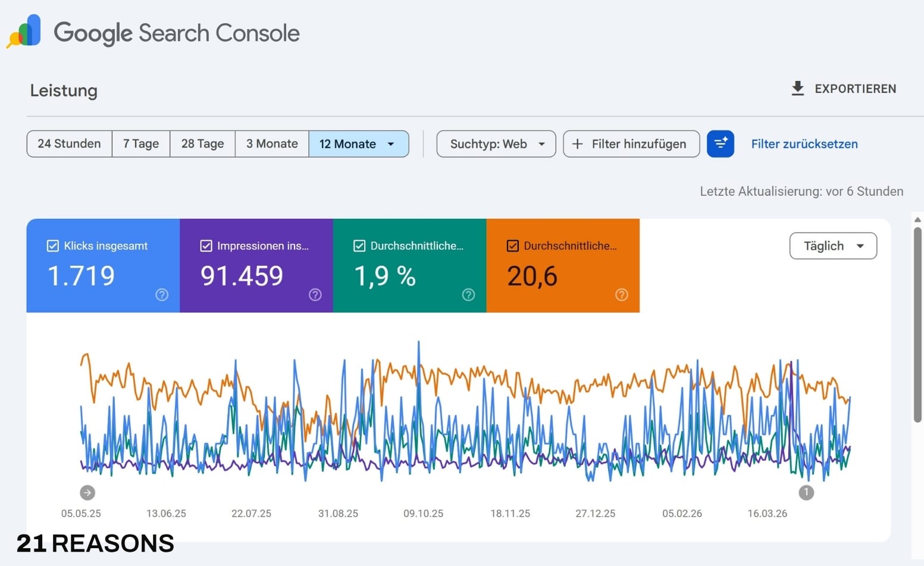Click the 09.10.25 axis date label

click(423, 513)
